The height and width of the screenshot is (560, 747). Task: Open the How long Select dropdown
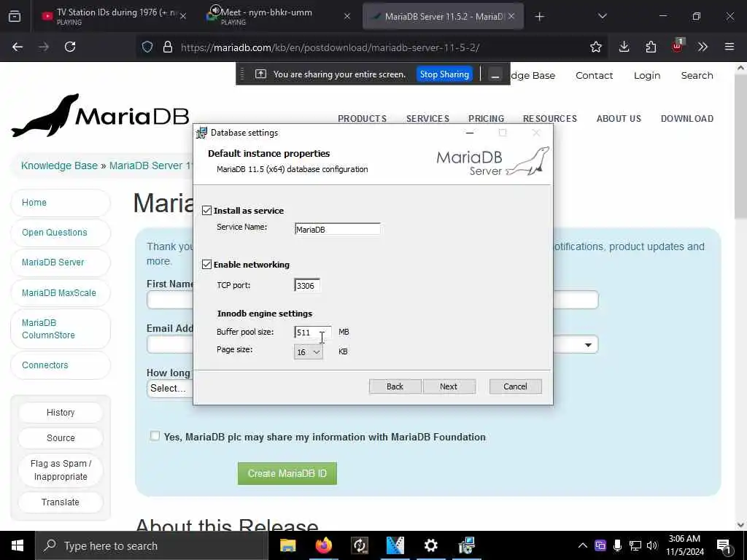pos(170,389)
